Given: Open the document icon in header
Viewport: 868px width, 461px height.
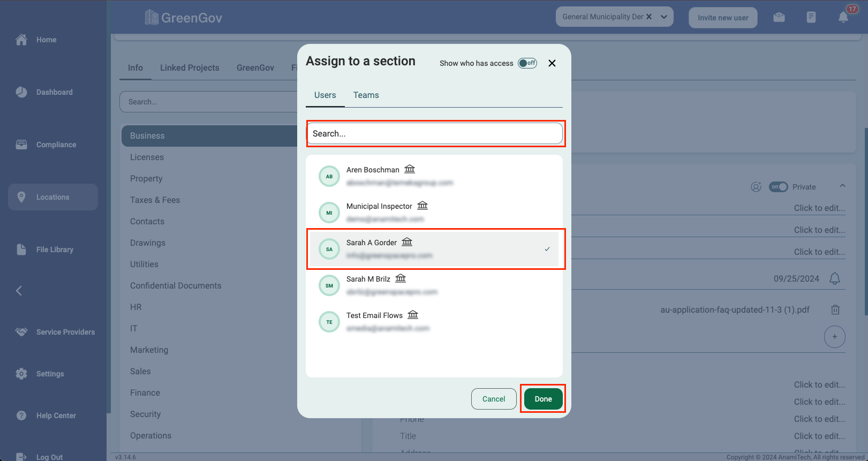Looking at the screenshot, I should [x=811, y=18].
